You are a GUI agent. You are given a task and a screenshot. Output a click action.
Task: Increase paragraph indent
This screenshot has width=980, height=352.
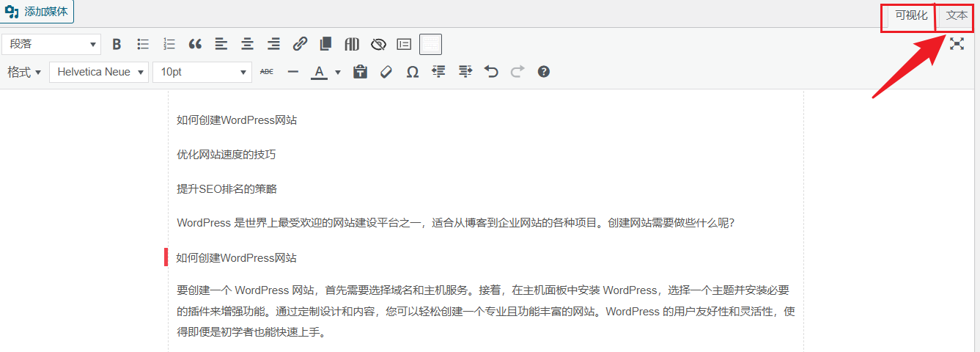pos(465,72)
